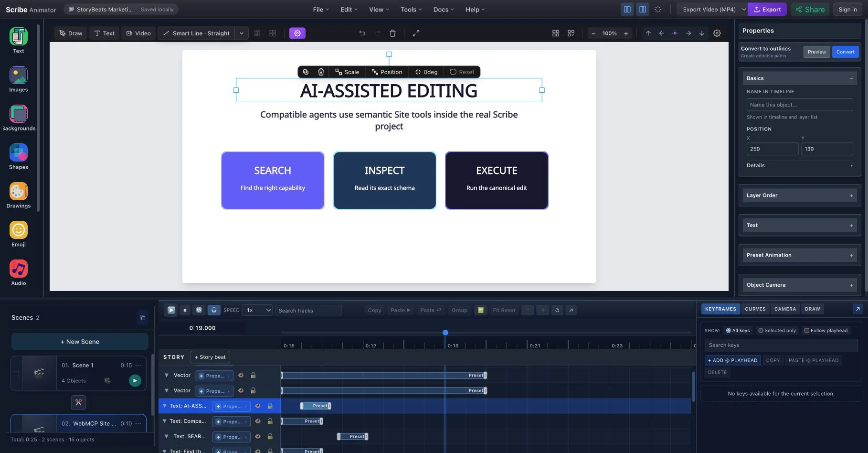Toggle the right panel layout button
Screen dimensions: 868x453
tap(643, 9)
